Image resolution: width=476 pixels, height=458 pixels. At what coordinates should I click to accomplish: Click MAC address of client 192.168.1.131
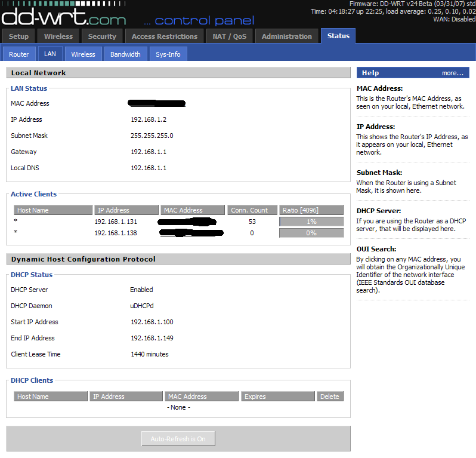[187, 222]
